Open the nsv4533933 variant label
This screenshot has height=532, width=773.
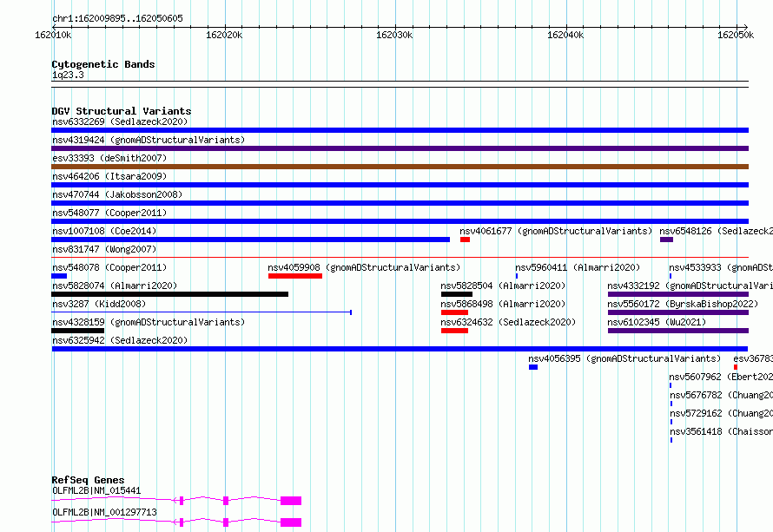721,267
